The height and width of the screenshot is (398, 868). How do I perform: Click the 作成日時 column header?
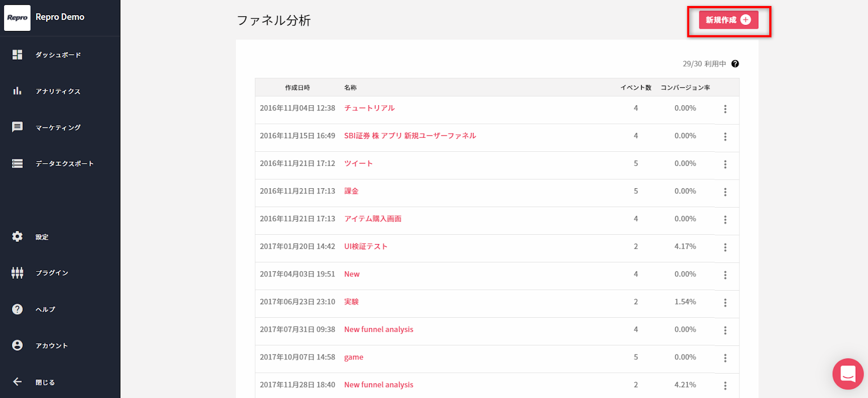click(297, 87)
